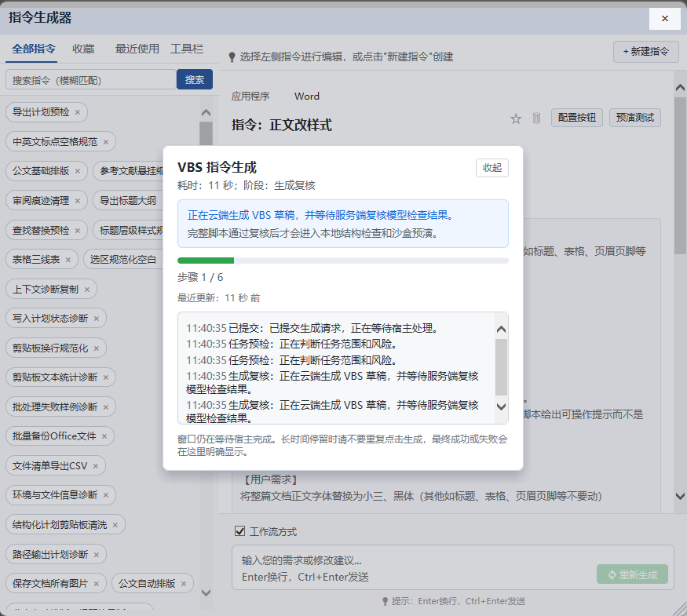687x616 pixels.
Task: Remove the 写入计划状态诊断 tag with its x
Action: coord(97,319)
